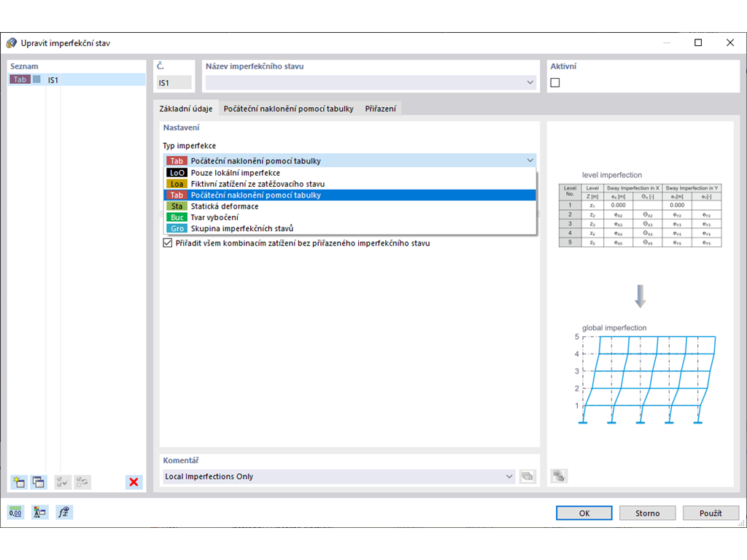Screen dimensions: 747x560
Task: Open the formula fx icon
Action: 64,513
